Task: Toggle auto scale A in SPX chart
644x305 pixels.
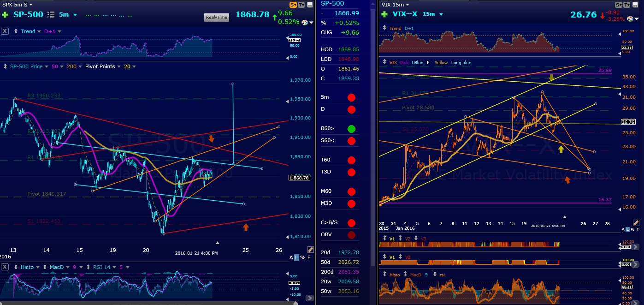Action: point(291,257)
